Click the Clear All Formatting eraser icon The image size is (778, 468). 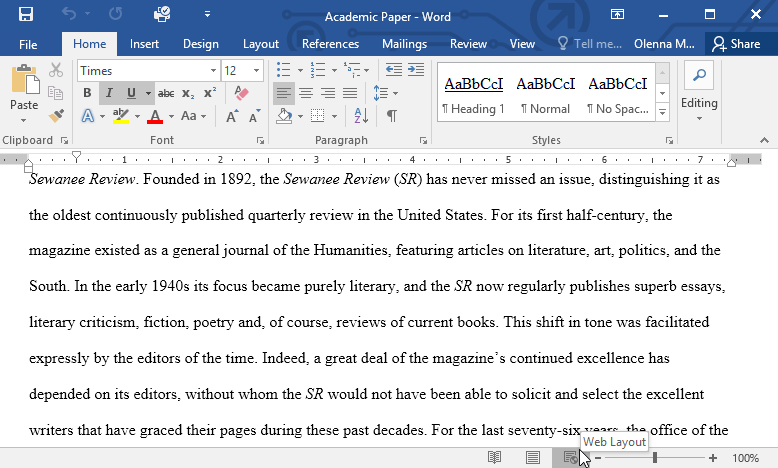pyautogui.click(x=240, y=93)
